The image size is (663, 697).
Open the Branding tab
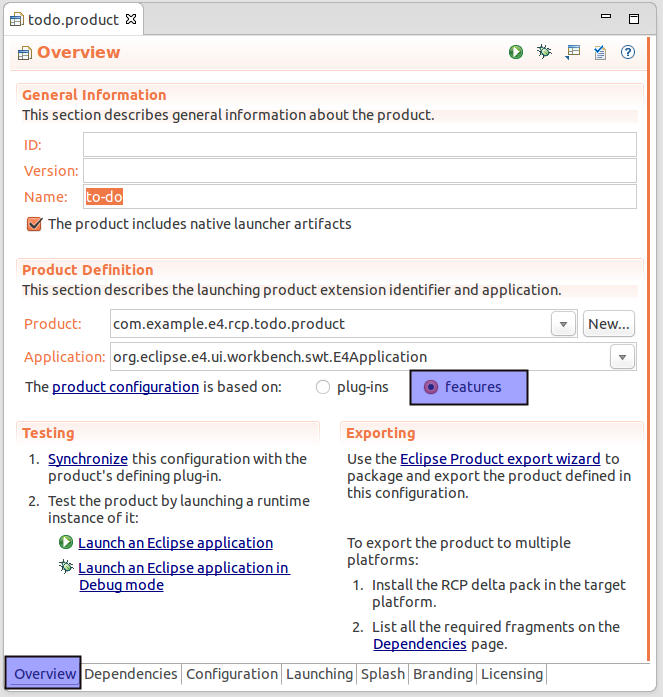pyautogui.click(x=443, y=674)
